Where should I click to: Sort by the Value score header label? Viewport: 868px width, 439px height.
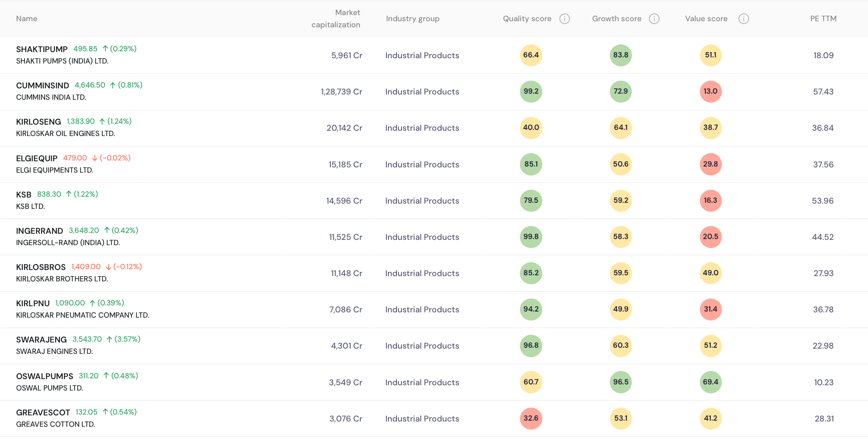click(706, 19)
